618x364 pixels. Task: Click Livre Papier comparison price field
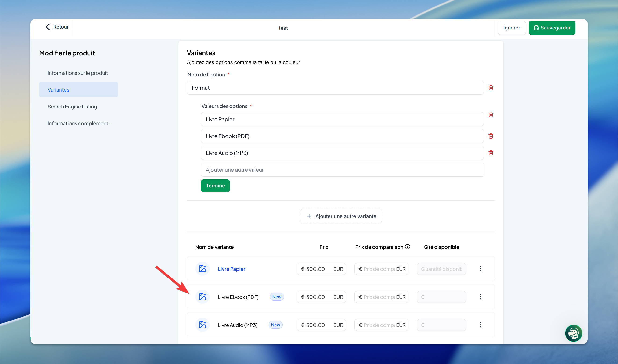coord(381,269)
